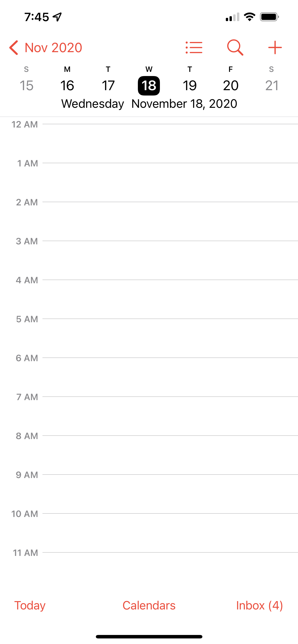
Task: Go back using the red chevron arrow
Action: (14, 48)
